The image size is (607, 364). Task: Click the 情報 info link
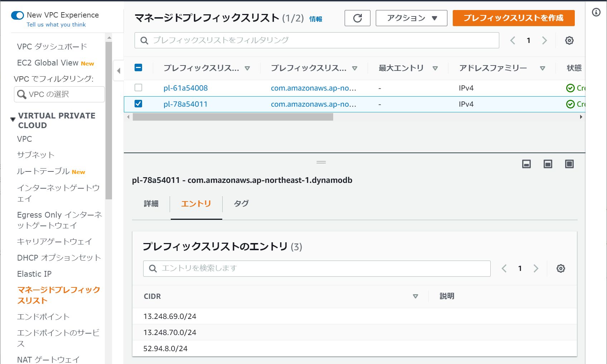[316, 19]
